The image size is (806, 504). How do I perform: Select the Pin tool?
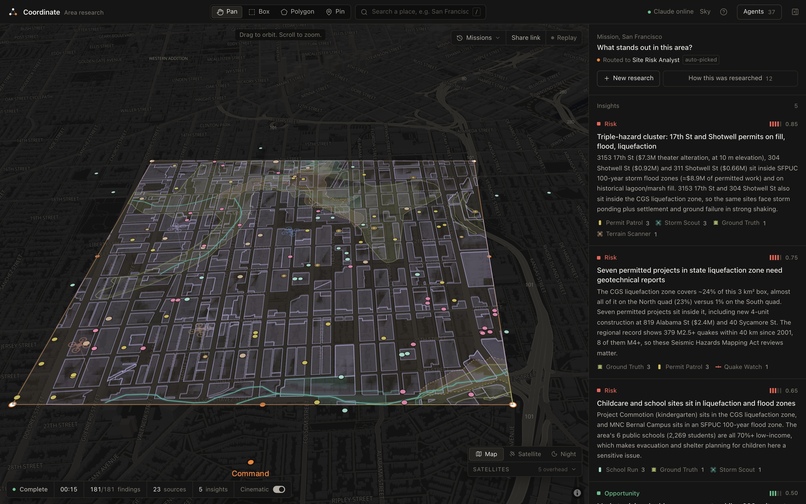click(x=335, y=11)
